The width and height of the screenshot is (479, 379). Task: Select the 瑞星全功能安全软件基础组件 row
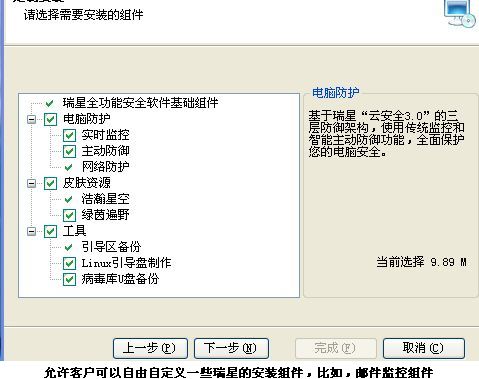(x=140, y=103)
